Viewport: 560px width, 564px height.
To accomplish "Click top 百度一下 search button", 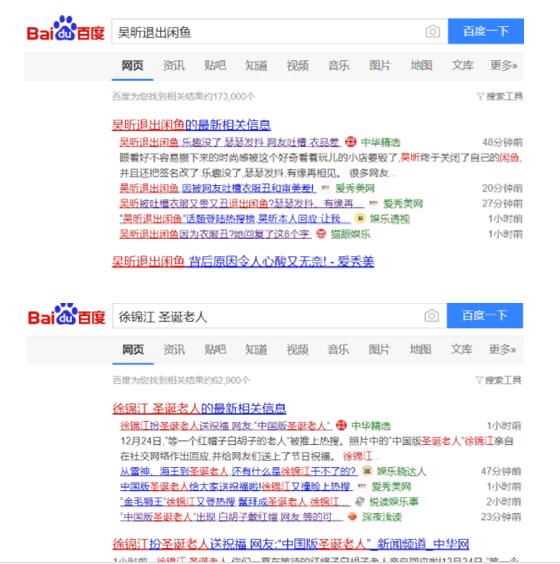I will [486, 31].
